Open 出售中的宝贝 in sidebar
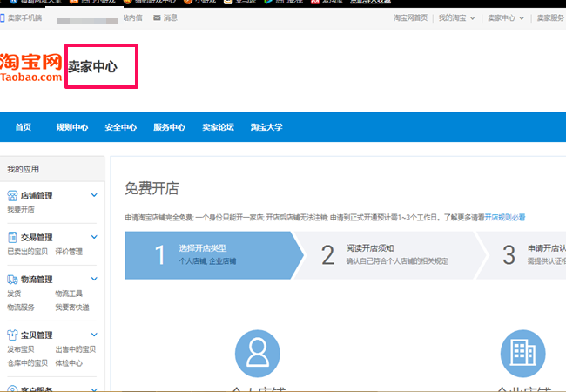The height and width of the screenshot is (392, 566). 76,349
